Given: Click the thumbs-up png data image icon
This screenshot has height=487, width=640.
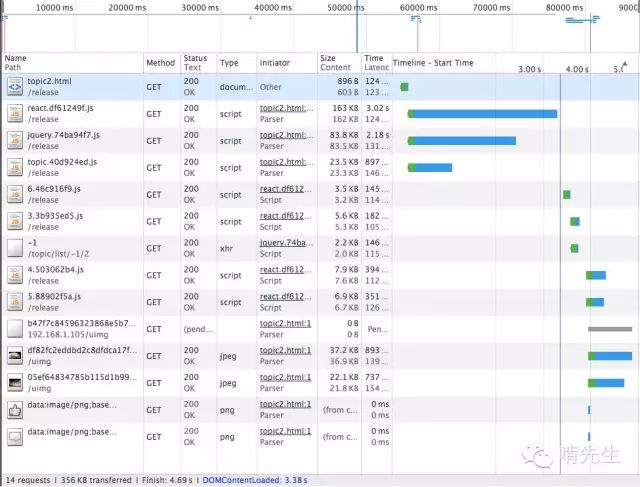Looking at the screenshot, I should [x=15, y=409].
